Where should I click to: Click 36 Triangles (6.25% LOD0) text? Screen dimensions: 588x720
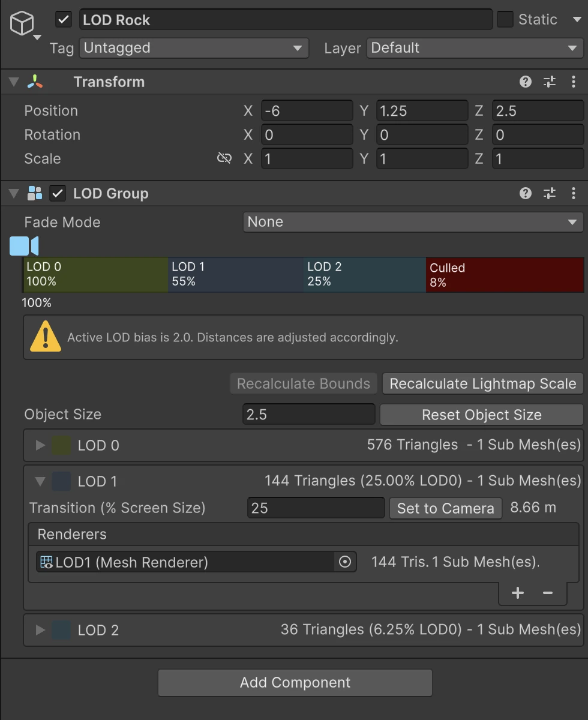(371, 629)
